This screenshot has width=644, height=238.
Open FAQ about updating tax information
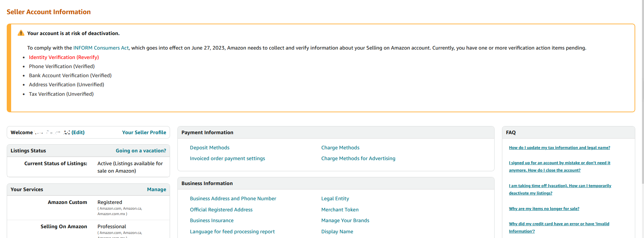[x=560, y=148]
